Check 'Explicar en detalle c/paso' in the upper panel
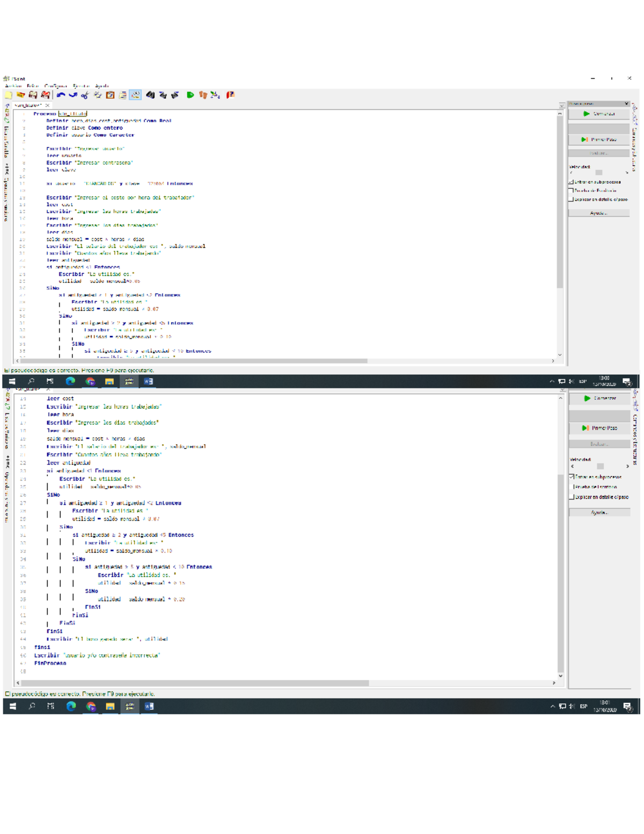The image size is (644, 834). (571, 199)
